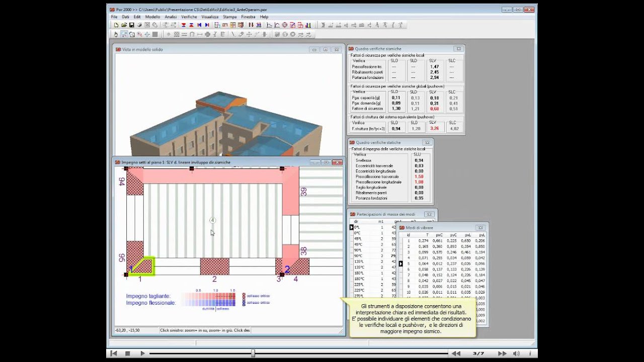Click the Impegno tagliante color scale
Viewport: 644px width, 362px height.
coord(208,297)
